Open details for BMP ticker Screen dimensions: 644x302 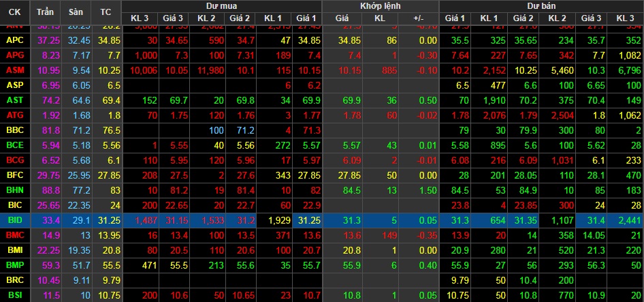tap(15, 265)
